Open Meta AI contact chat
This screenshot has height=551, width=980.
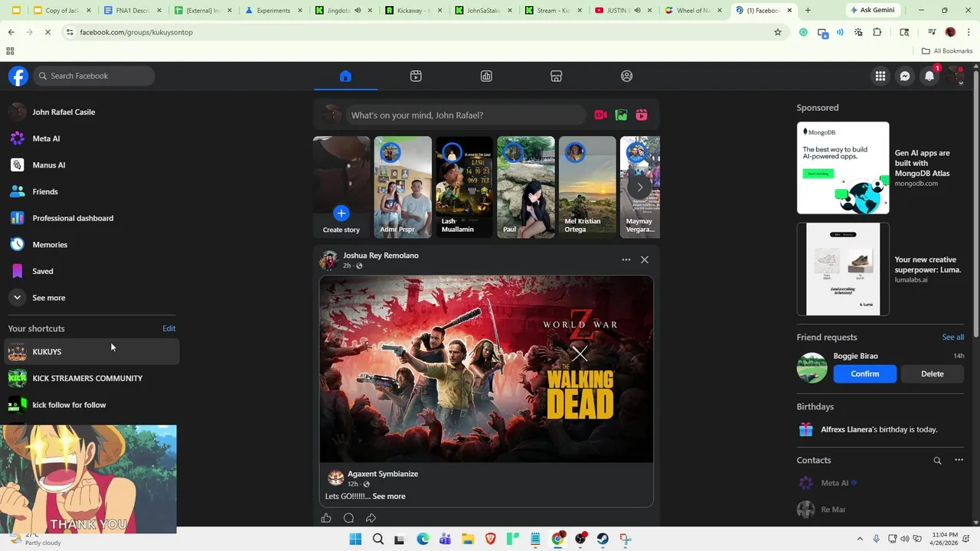880,483
